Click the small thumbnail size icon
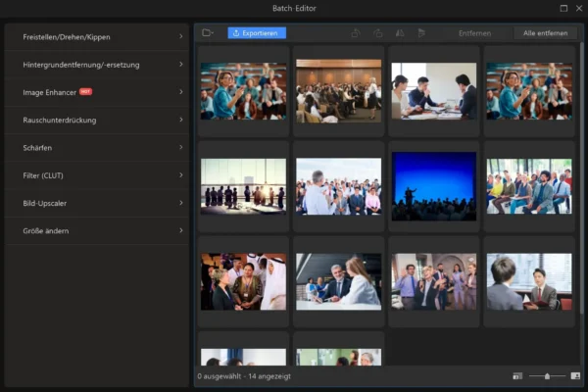588x392 pixels. click(x=517, y=375)
